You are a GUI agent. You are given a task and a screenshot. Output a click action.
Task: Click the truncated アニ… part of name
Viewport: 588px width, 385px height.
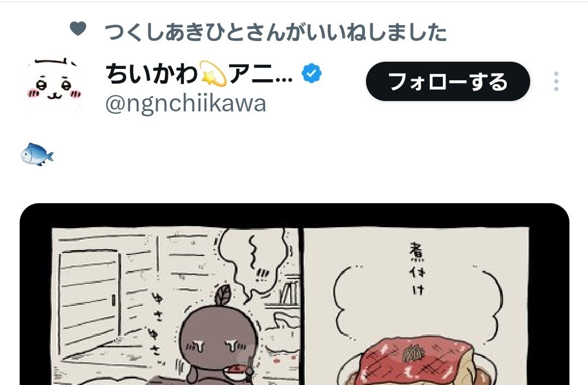coord(260,74)
